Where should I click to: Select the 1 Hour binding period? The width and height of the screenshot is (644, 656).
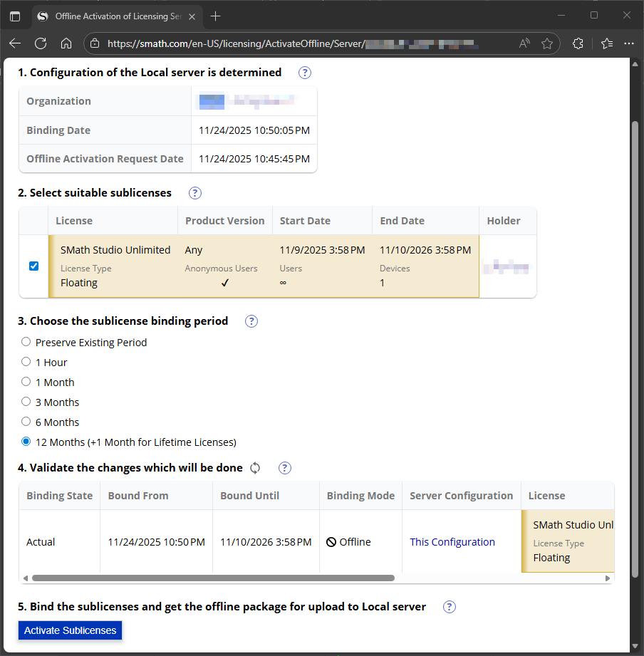[26, 362]
